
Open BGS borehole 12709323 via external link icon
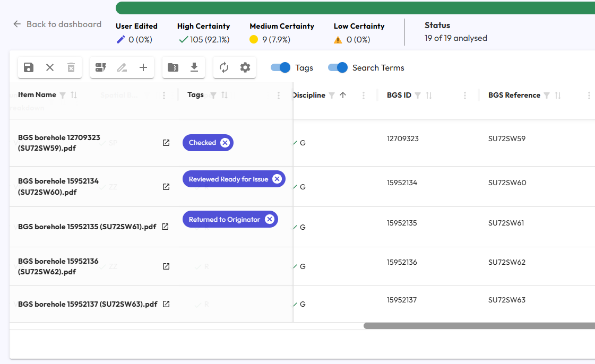pos(166,142)
